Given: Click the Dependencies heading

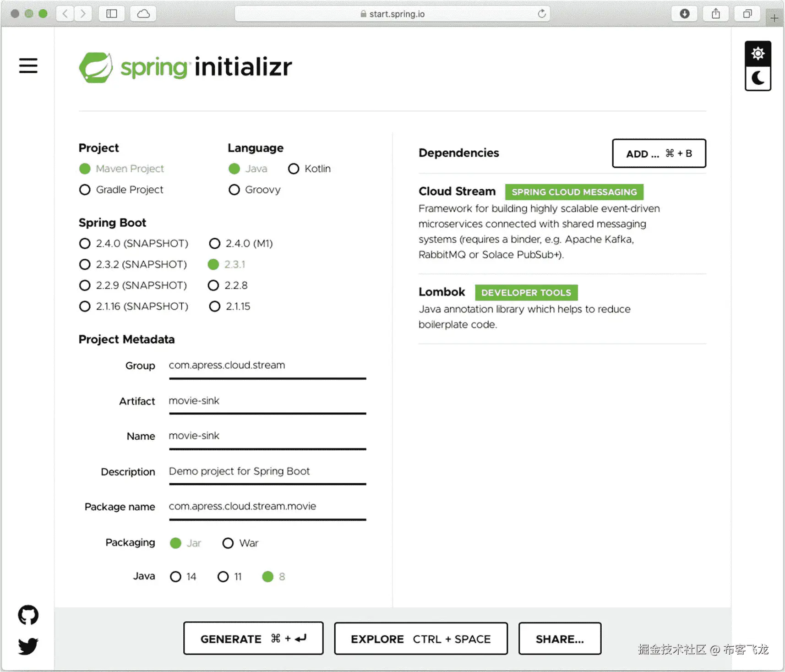Looking at the screenshot, I should pos(459,153).
